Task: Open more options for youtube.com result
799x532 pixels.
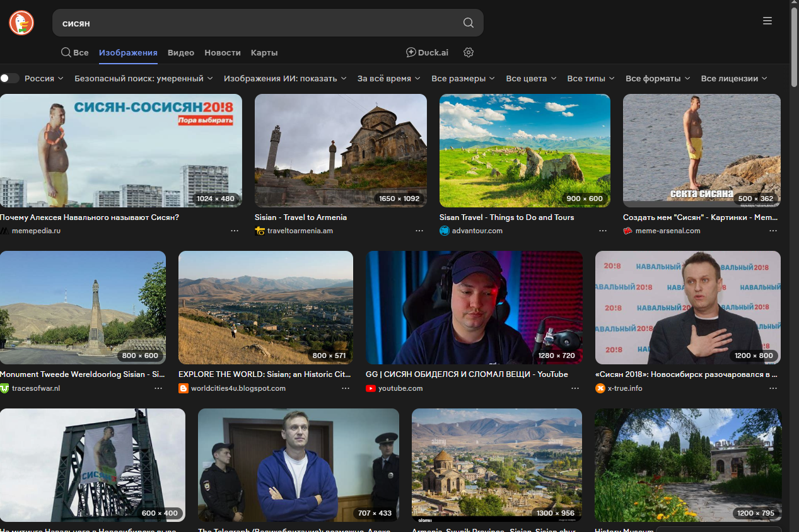Action: [x=575, y=388]
